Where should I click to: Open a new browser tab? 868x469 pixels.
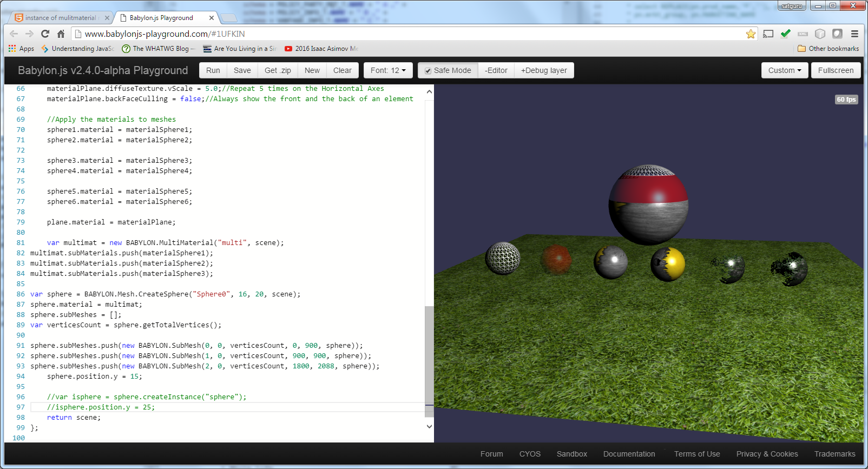tap(229, 18)
